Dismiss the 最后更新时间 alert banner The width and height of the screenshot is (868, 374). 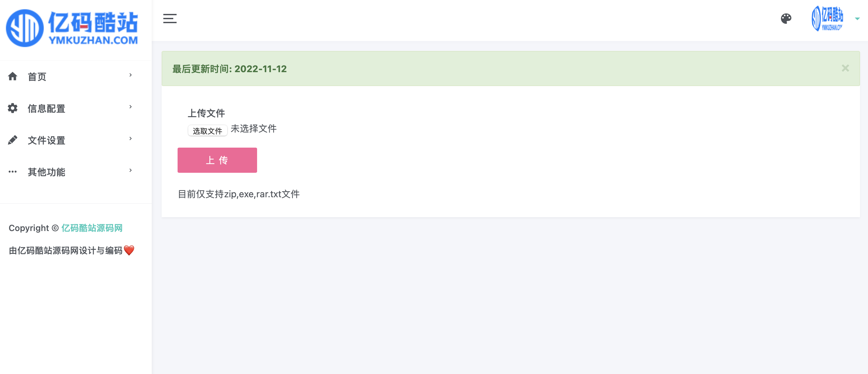tap(845, 68)
